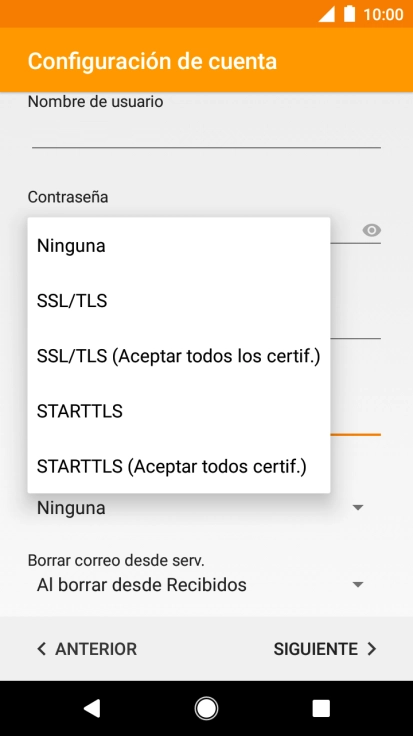Open the Ninguna security type dropdown arrow
This screenshot has width=413, height=736.
coord(358,507)
